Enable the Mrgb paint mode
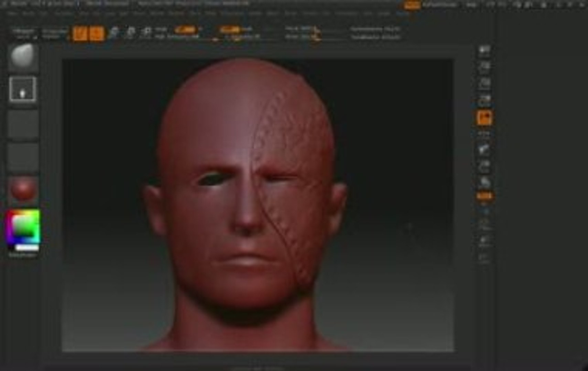The width and height of the screenshot is (588, 371). pyautogui.click(x=161, y=30)
